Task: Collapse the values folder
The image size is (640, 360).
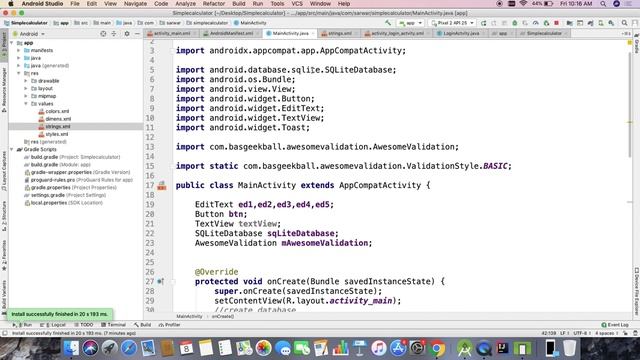Action: [x=26, y=104]
